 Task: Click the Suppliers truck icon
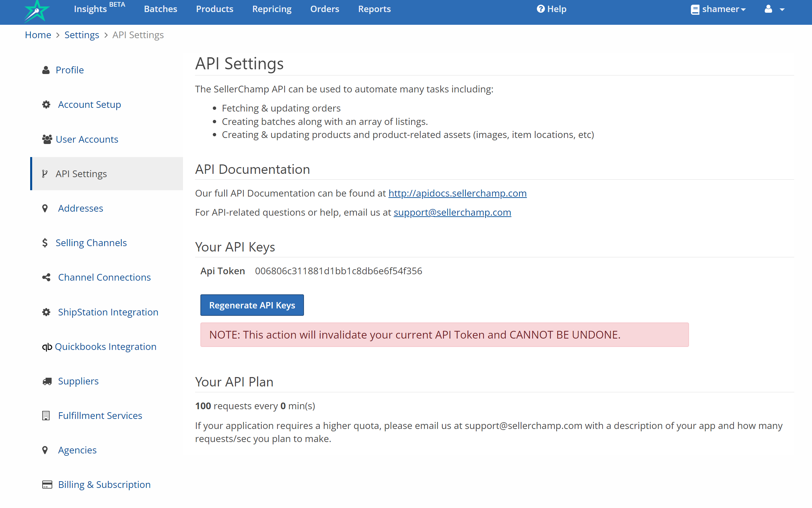(x=47, y=381)
